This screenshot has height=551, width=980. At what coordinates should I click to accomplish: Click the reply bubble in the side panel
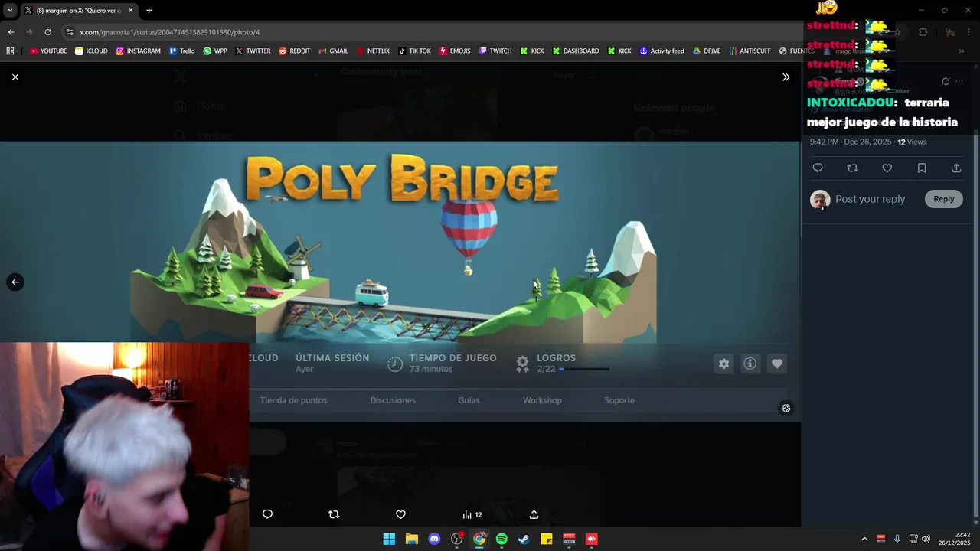(818, 168)
